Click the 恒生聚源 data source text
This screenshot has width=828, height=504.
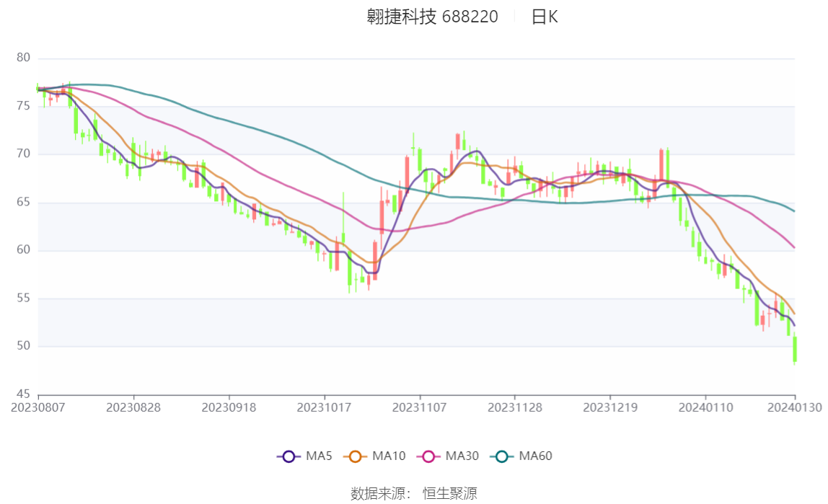point(449,493)
